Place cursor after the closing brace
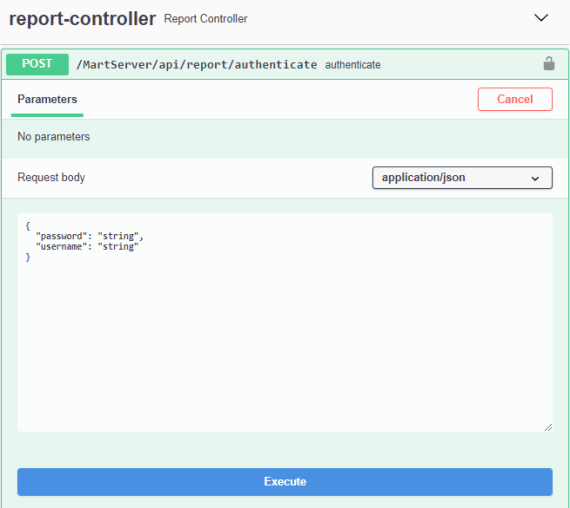The image size is (570, 508). (31, 257)
